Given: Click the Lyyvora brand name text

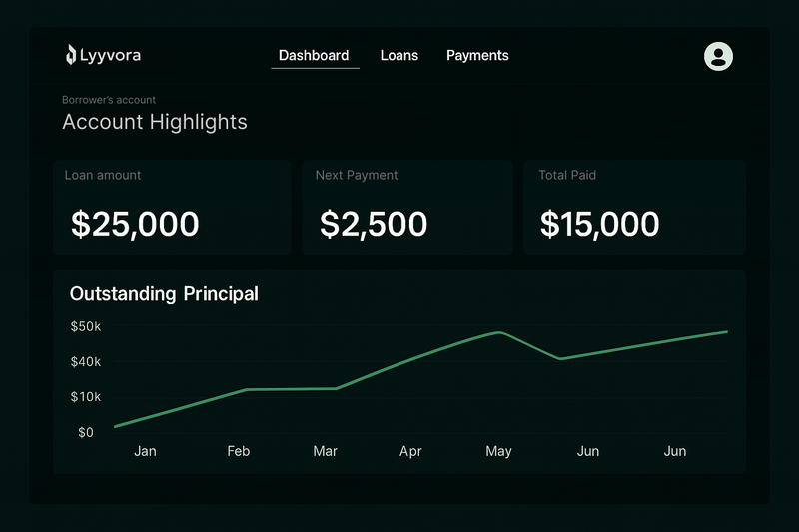Looking at the screenshot, I should pyautogui.click(x=112, y=56).
